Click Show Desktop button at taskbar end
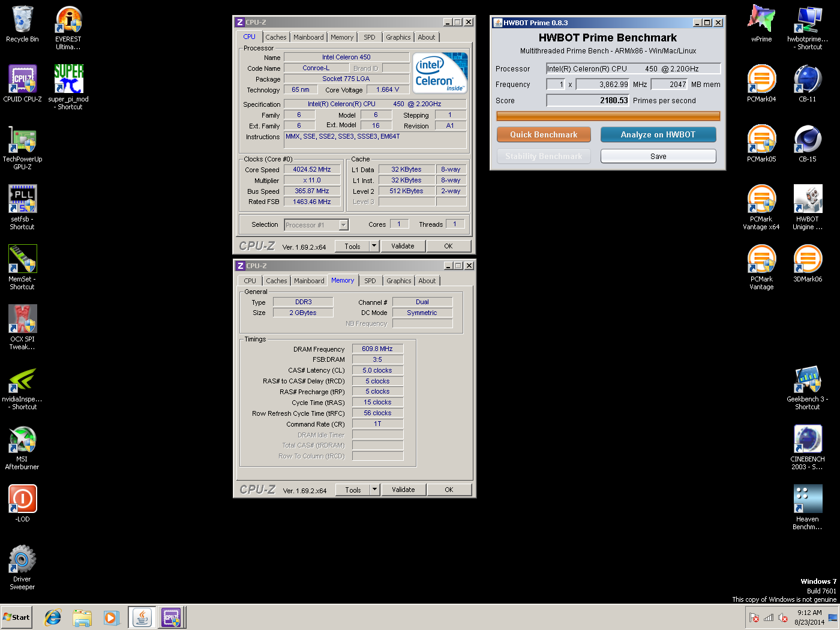 (x=833, y=617)
